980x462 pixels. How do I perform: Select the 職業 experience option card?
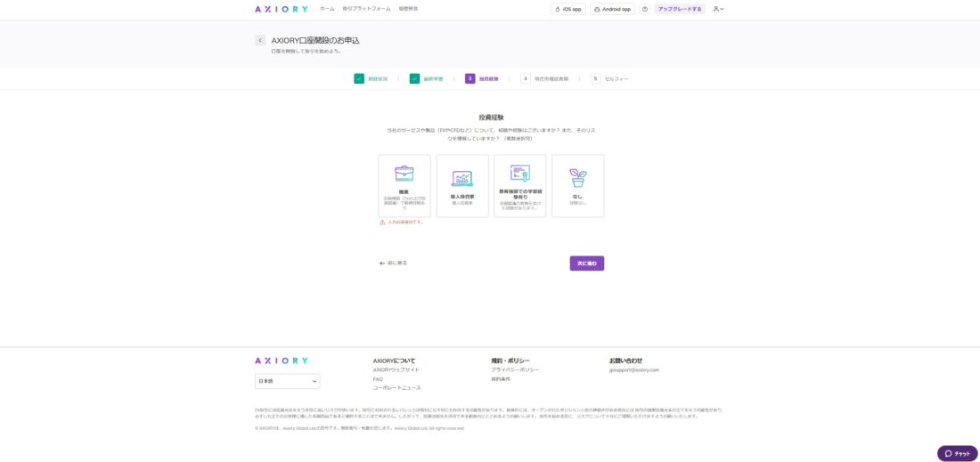click(404, 186)
